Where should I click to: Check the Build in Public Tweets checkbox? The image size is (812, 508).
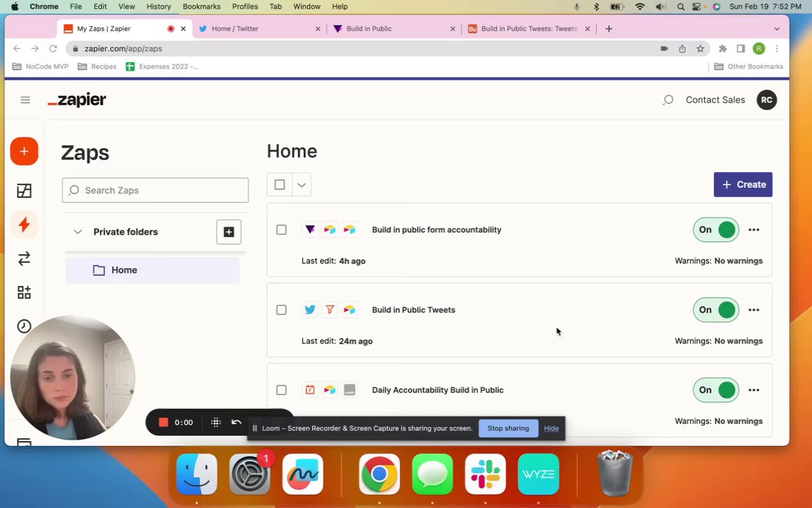coord(281,310)
